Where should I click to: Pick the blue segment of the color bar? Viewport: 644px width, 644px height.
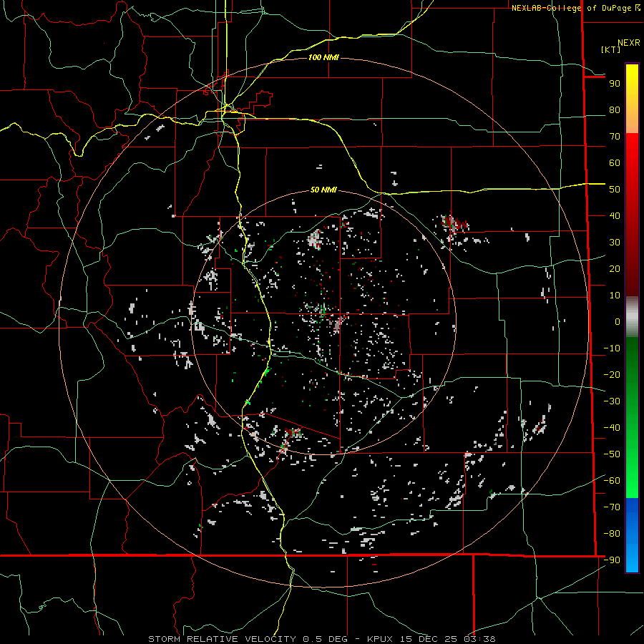632,535
